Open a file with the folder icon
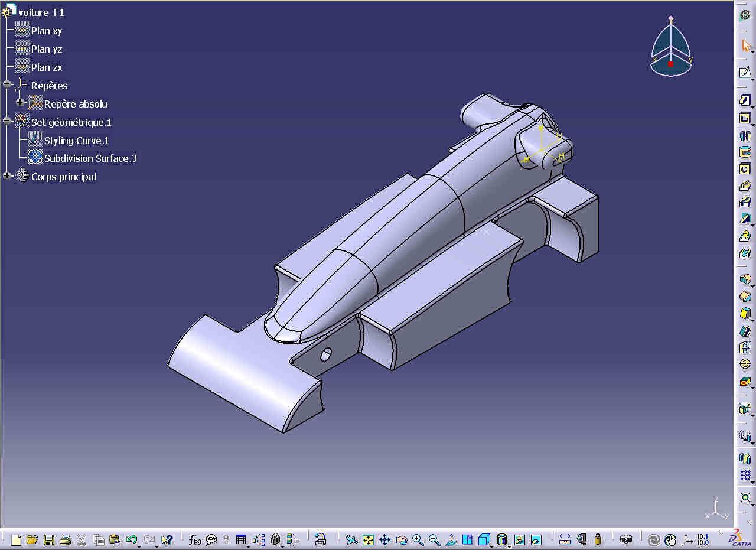This screenshot has width=756, height=550. point(32,539)
